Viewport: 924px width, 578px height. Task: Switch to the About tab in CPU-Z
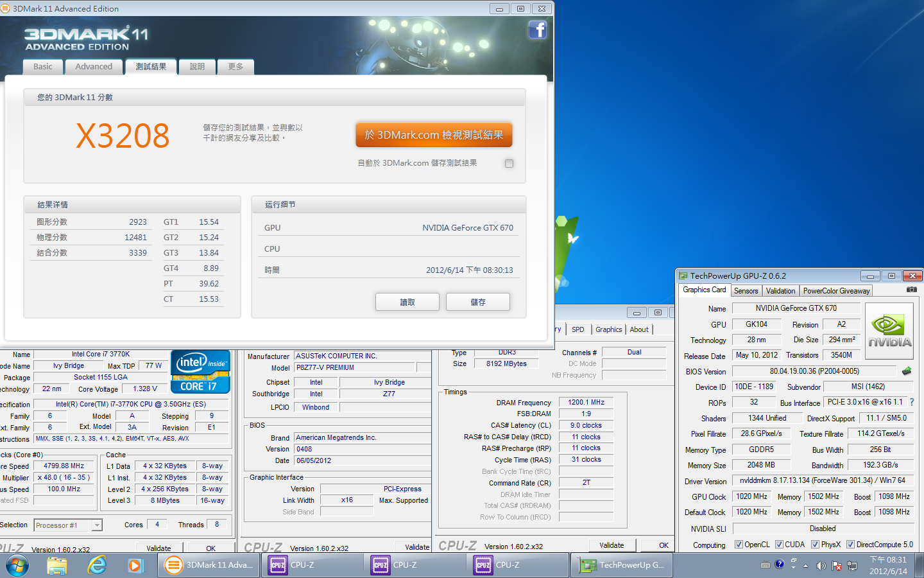[639, 329]
